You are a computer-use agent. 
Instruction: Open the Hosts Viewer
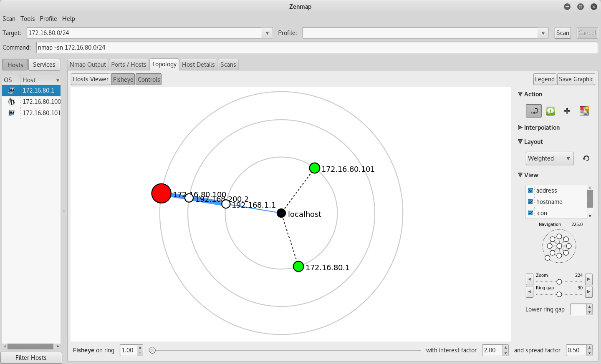click(x=91, y=79)
